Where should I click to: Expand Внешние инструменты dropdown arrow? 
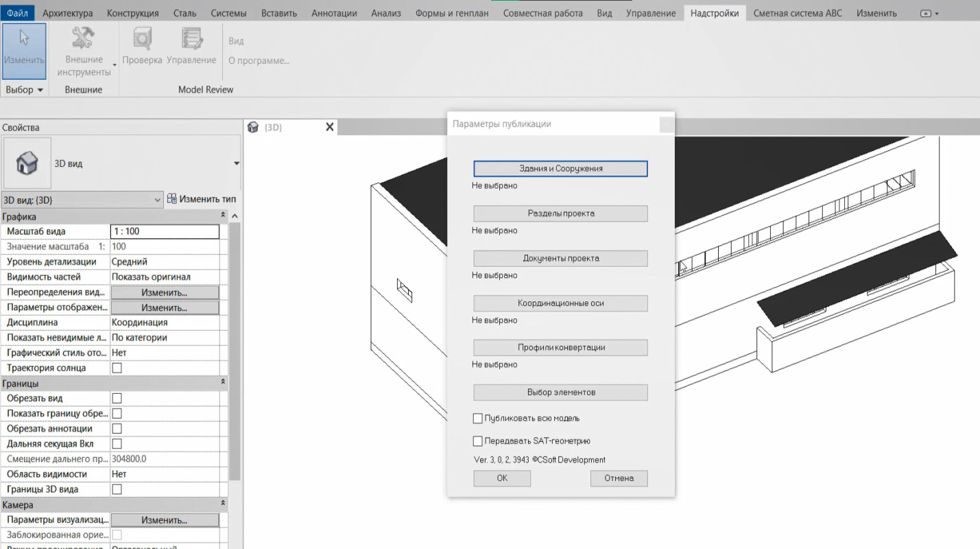point(115,66)
